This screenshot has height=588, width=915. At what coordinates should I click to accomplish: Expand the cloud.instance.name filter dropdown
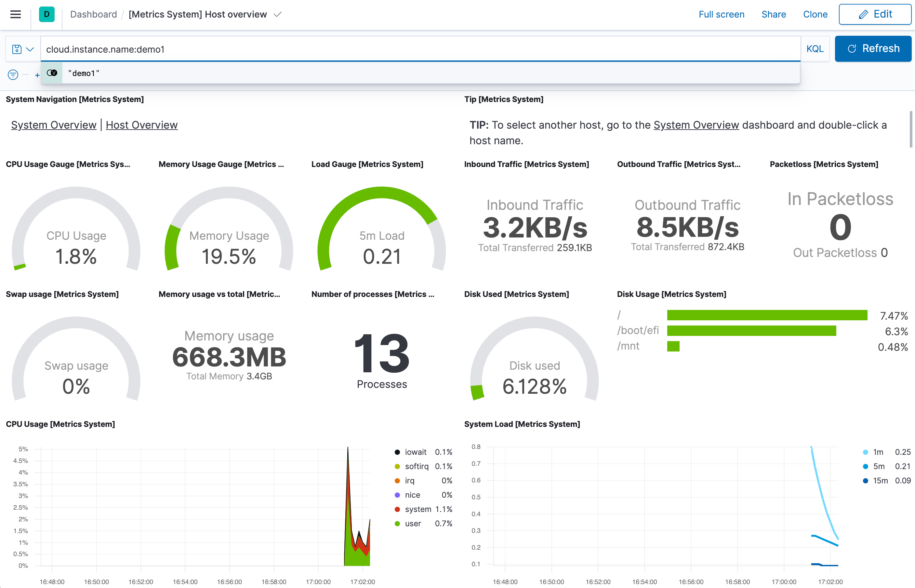pos(30,48)
